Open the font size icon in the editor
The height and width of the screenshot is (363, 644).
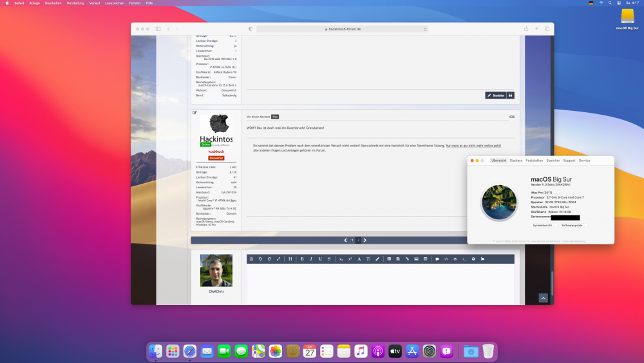(368, 259)
